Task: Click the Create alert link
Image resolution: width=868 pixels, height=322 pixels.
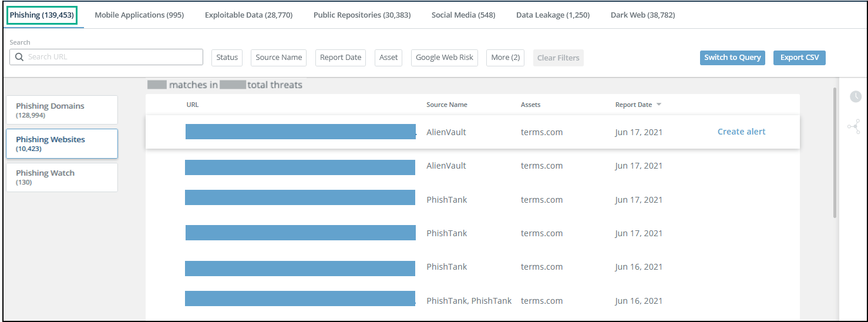Action: pos(741,132)
